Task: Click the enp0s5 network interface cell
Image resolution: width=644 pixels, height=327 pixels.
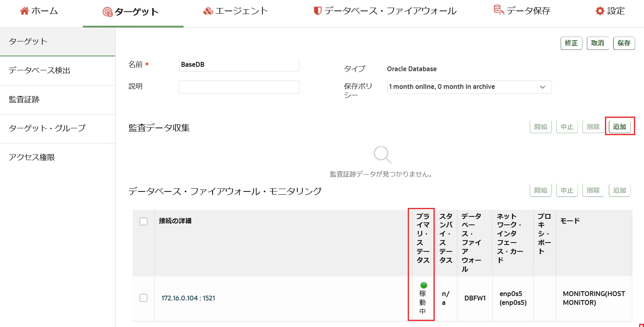Action: coord(513,298)
